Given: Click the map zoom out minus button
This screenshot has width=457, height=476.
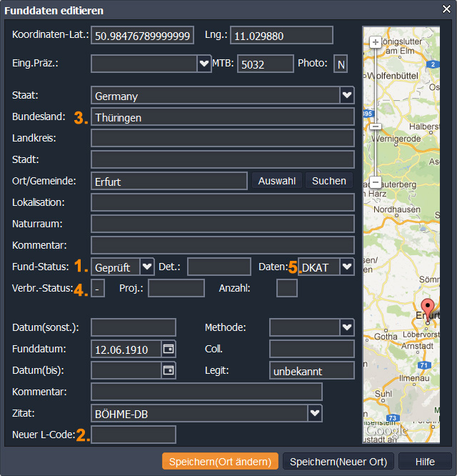Looking at the screenshot, I should click(x=376, y=182).
